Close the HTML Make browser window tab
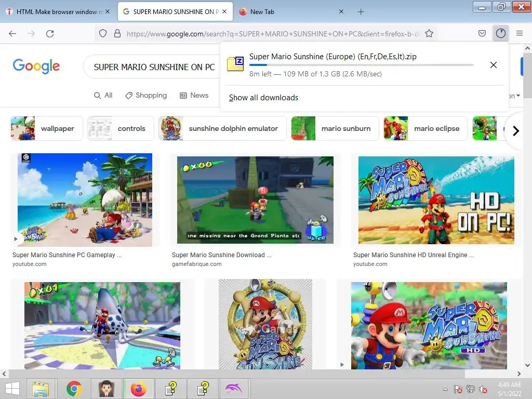The height and width of the screenshot is (399, 532). [x=108, y=11]
